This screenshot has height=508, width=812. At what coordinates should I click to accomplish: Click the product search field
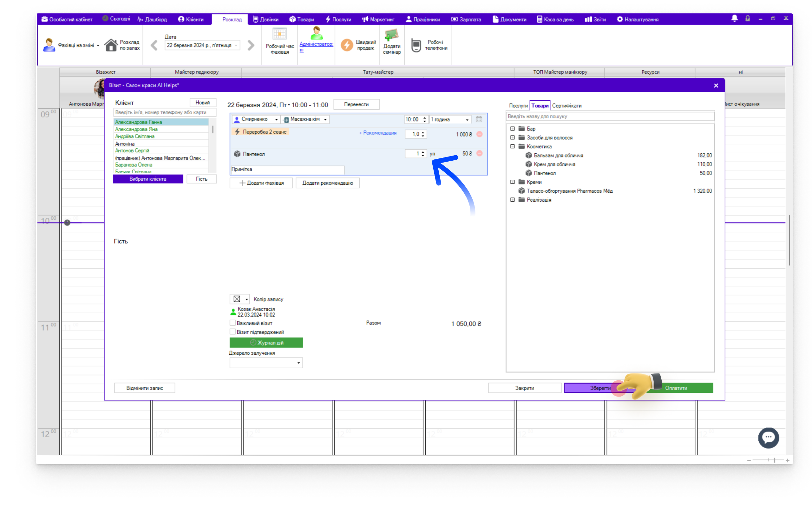coord(610,116)
